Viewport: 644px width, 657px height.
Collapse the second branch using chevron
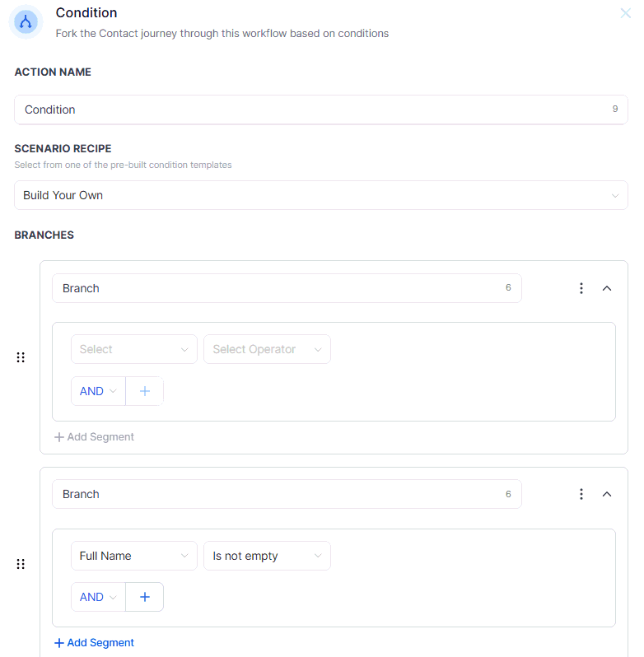pyautogui.click(x=607, y=494)
